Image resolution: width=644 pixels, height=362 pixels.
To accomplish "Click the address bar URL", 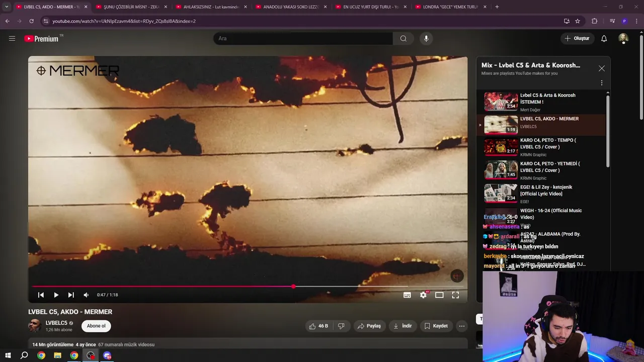I will pyautogui.click(x=124, y=21).
